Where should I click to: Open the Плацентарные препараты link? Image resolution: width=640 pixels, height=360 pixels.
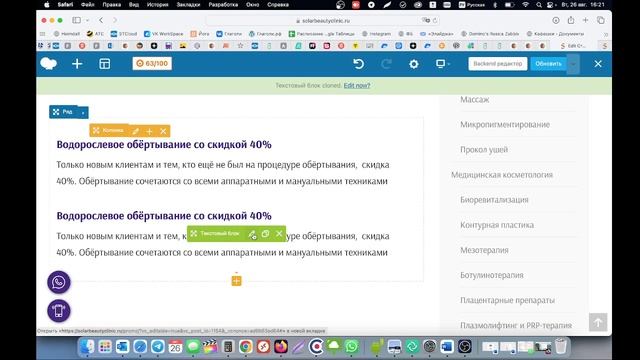[x=507, y=300]
